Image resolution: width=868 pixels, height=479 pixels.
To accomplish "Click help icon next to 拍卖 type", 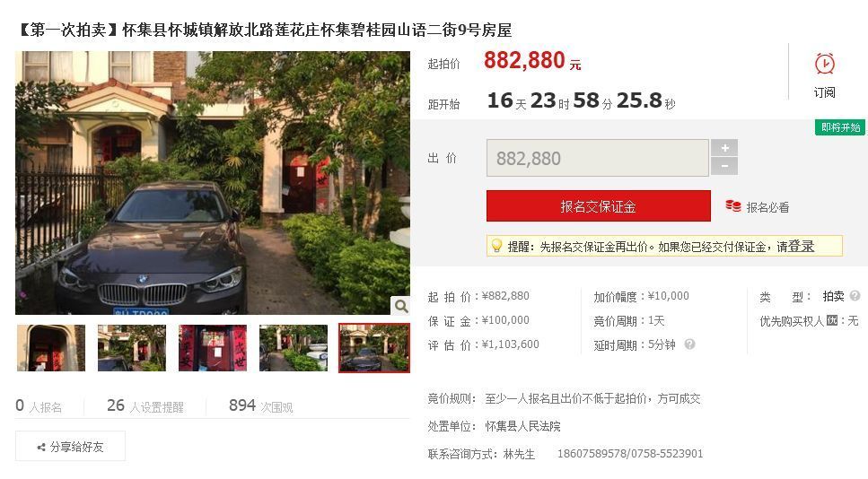I will 855,296.
